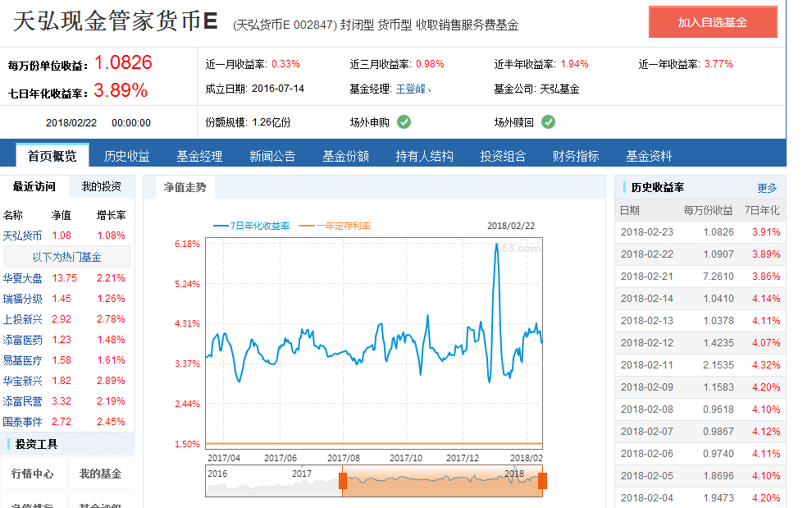Screen dimensions: 812x508
Task: Switch to the 我的投资 tab
Action: coord(100,187)
